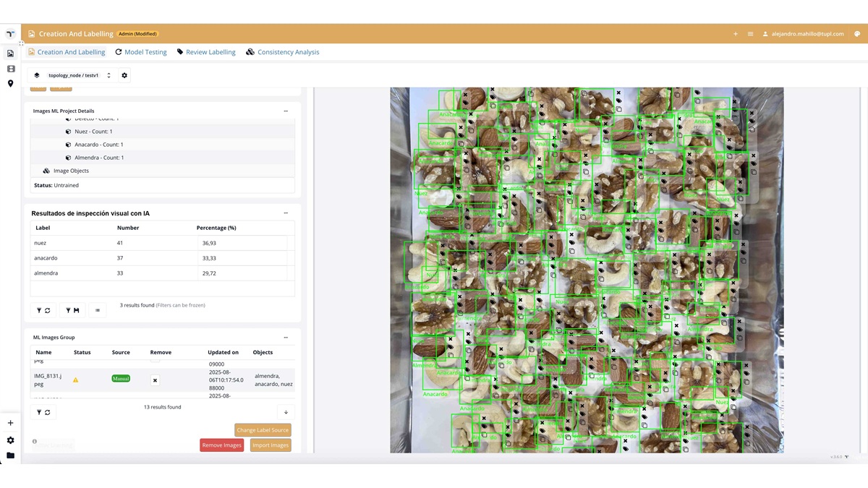Click the Remove Images button

click(221, 445)
